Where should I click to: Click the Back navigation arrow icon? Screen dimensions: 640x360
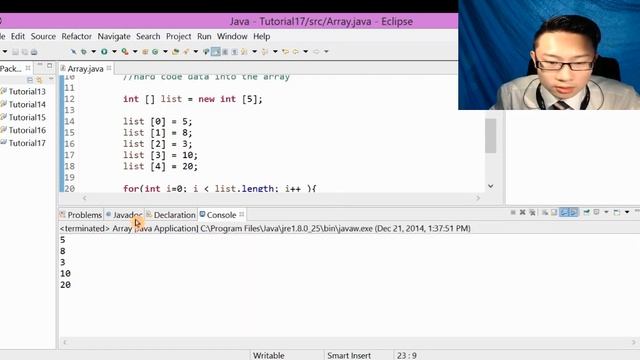pyautogui.click(x=295, y=52)
